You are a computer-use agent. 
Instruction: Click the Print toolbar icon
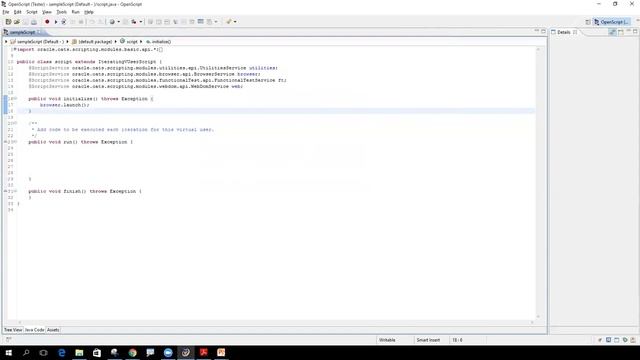(34, 22)
